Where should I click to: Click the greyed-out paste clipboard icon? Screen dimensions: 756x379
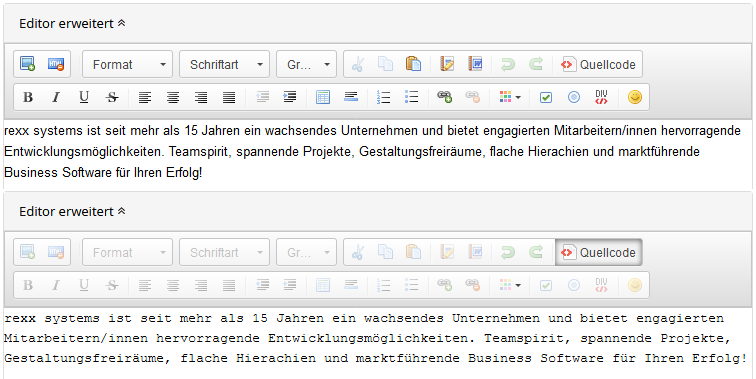[x=413, y=252]
